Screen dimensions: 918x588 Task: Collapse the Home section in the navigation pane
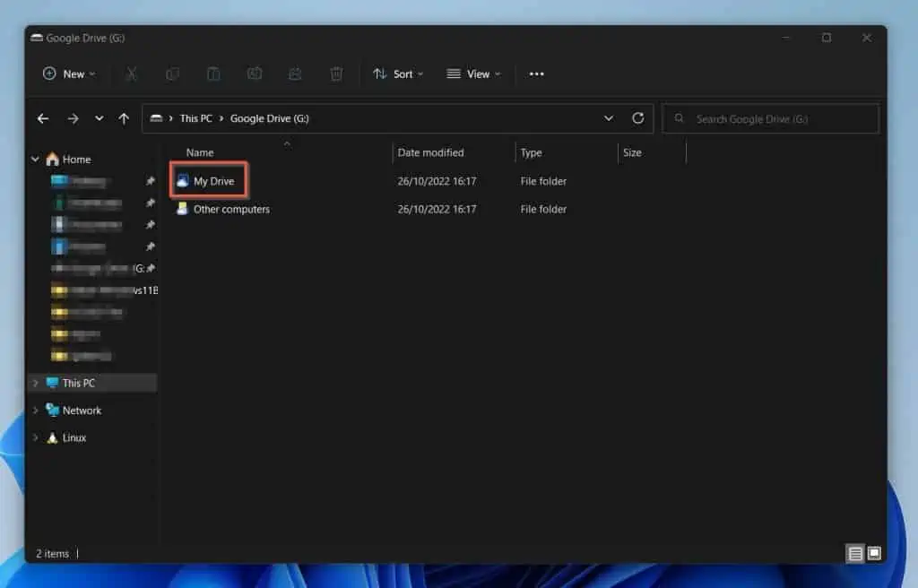[35, 159]
